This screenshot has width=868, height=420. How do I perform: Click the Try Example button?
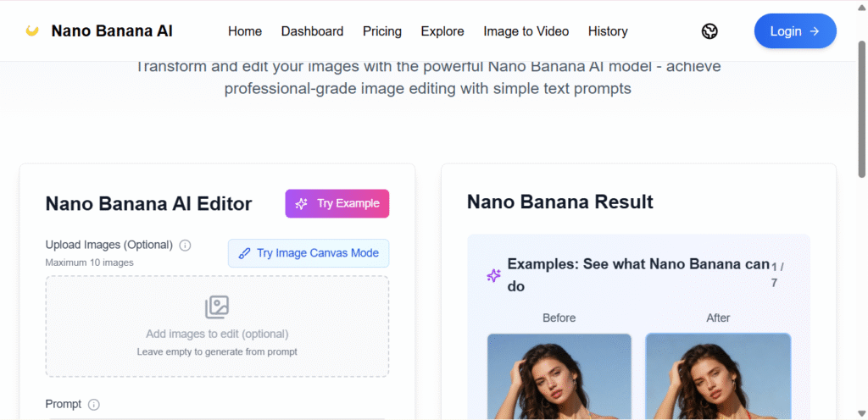(x=337, y=204)
